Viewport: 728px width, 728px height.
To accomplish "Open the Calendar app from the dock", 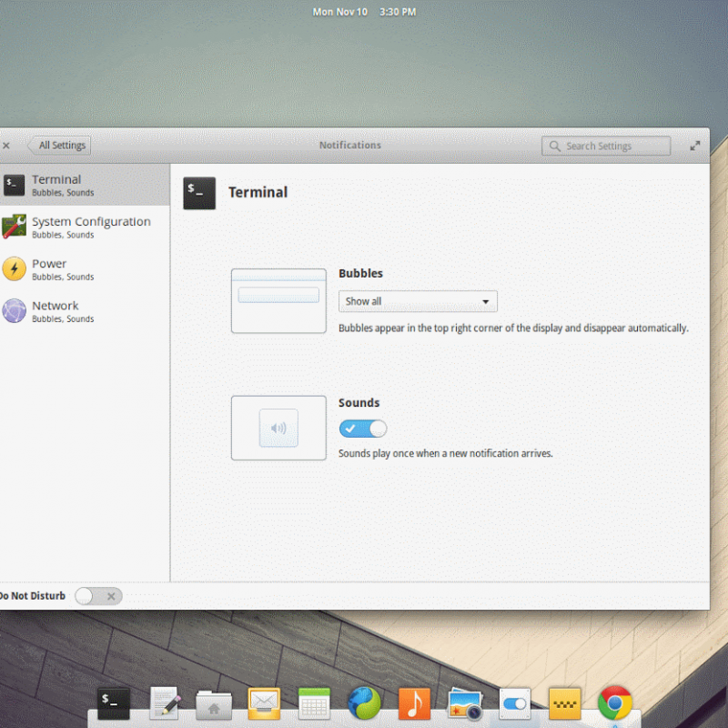I will tap(314, 701).
